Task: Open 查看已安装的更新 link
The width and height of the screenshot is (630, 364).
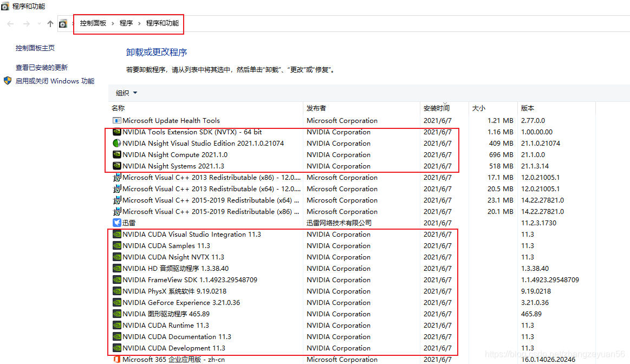Action: (42, 68)
